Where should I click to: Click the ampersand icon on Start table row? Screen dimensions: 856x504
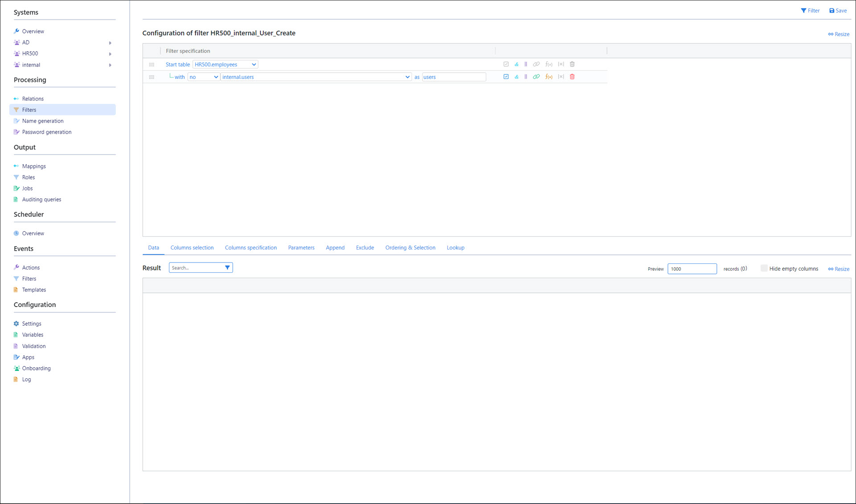pyautogui.click(x=516, y=64)
